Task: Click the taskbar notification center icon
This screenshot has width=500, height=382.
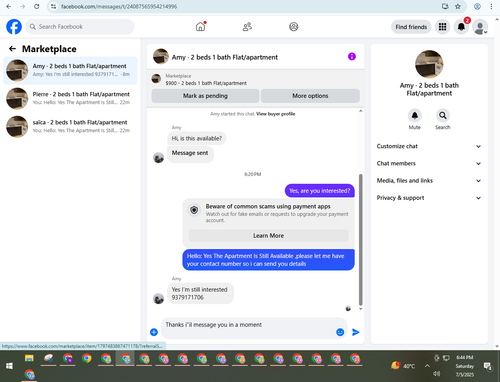Action: point(488,366)
